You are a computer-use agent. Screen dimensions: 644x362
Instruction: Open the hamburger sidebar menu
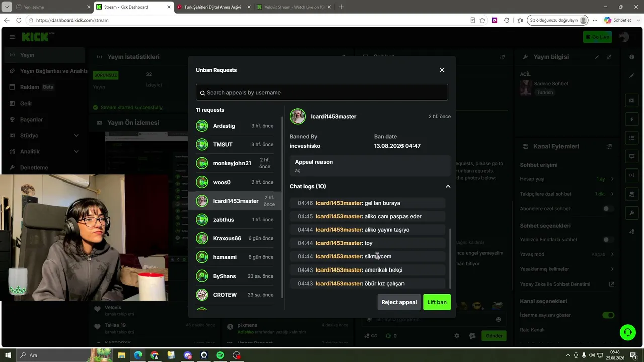[x=12, y=37]
